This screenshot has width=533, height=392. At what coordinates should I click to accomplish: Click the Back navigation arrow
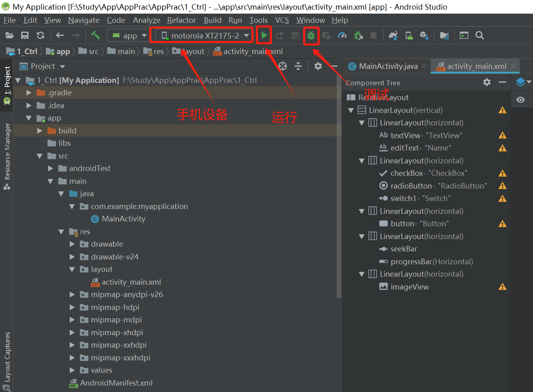pos(60,36)
